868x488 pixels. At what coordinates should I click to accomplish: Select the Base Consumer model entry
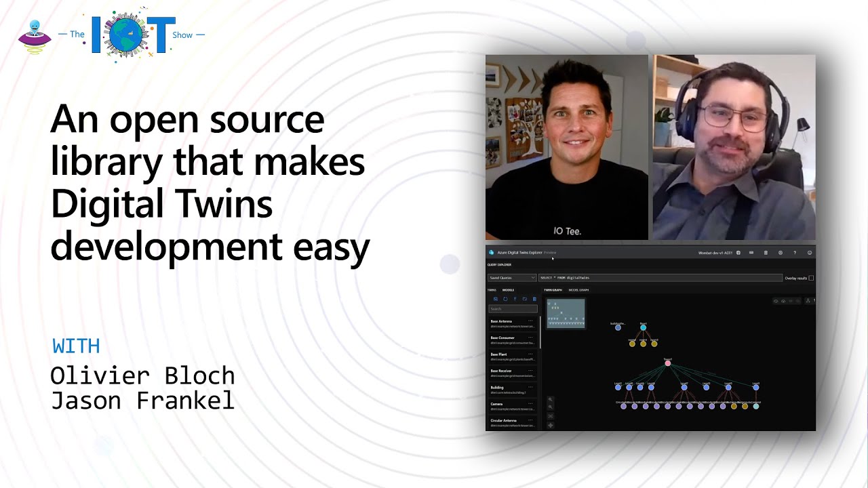pos(513,340)
